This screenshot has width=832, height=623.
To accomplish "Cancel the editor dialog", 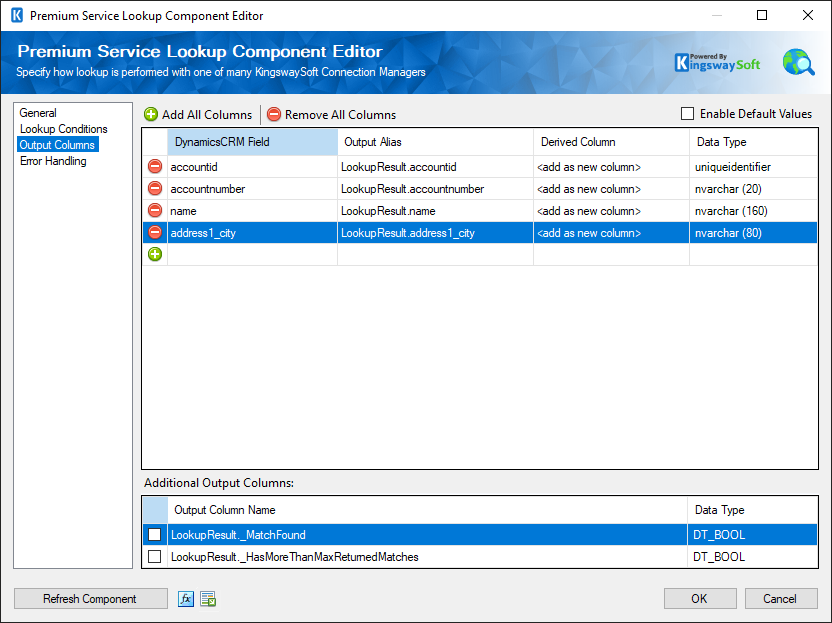I will (781, 599).
